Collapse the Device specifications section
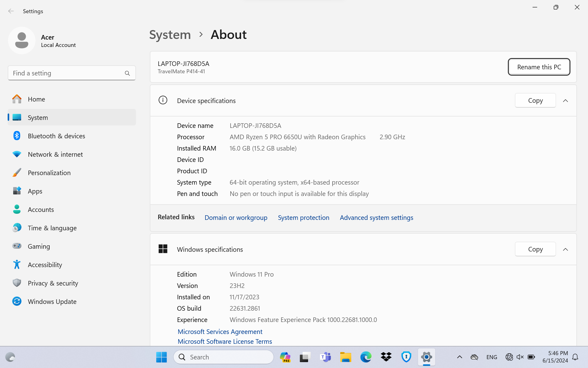This screenshot has width=588, height=368. tap(565, 101)
